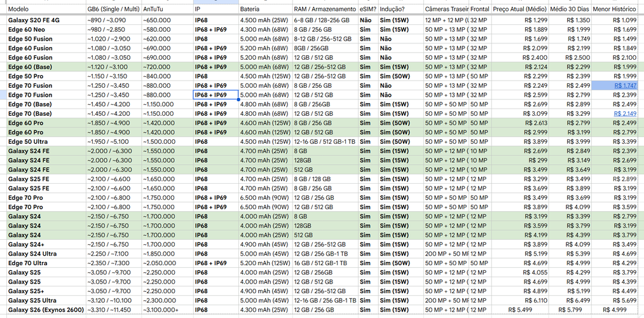This screenshot has height=318, width=644.
Task: Click the eSIM? header cell
Action: tap(368, 9)
